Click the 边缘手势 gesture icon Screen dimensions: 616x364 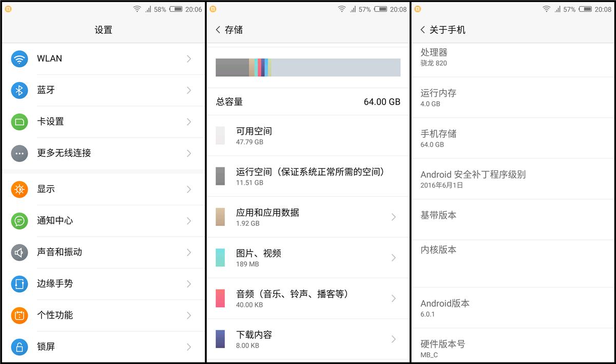coord(20,284)
